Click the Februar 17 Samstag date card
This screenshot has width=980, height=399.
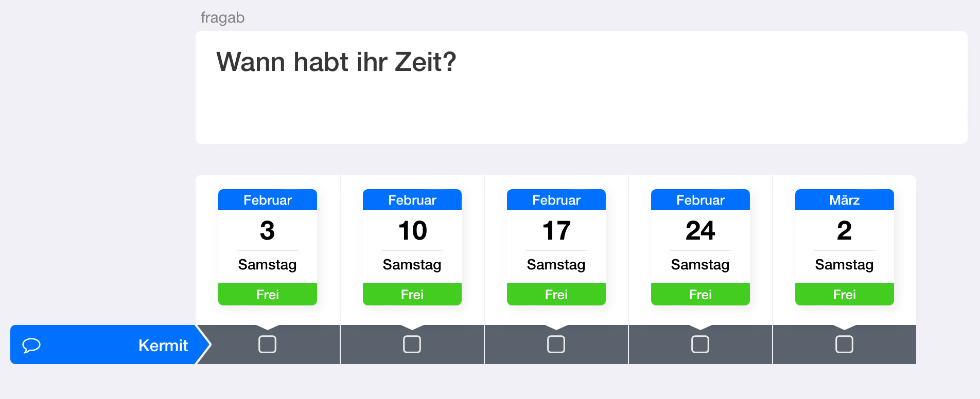pyautogui.click(x=556, y=242)
